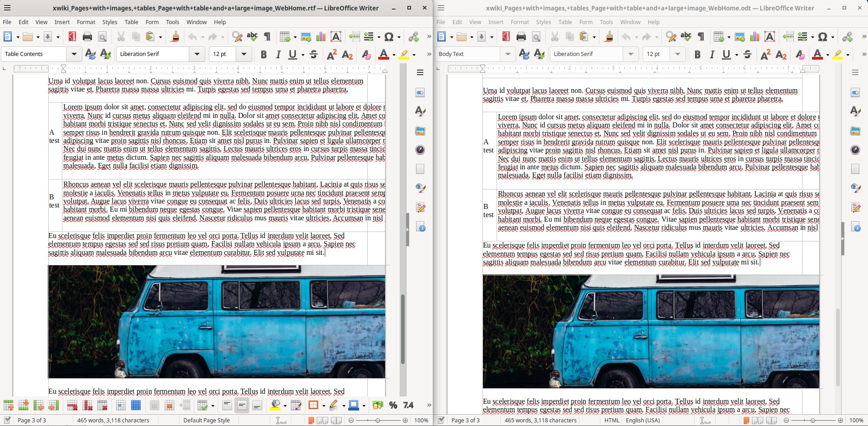The image size is (868, 426).
Task: Open Find & Replace in the left window
Action: pos(237,37)
